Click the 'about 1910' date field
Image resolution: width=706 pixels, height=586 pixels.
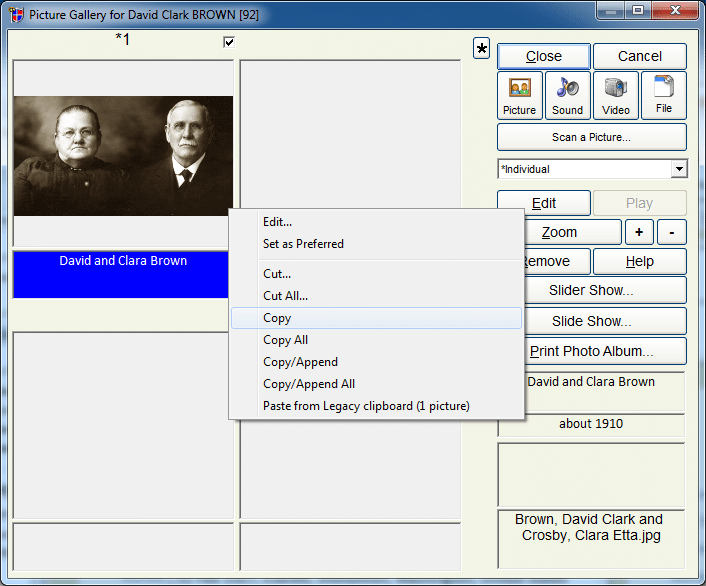tap(591, 424)
